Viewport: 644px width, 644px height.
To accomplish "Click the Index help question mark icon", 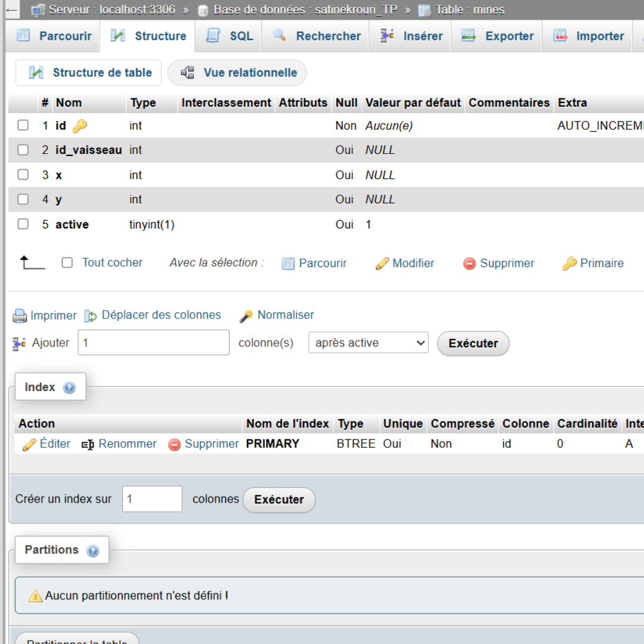I will 69,388.
